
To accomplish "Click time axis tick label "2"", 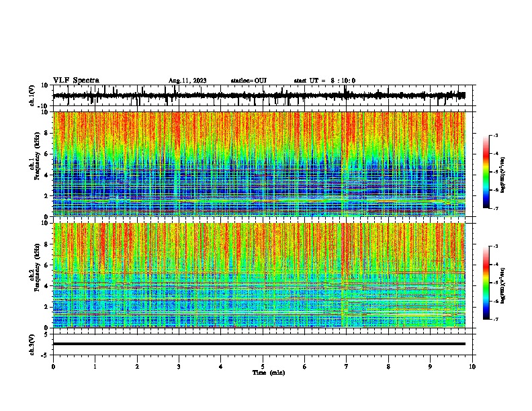I will [x=137, y=367].
